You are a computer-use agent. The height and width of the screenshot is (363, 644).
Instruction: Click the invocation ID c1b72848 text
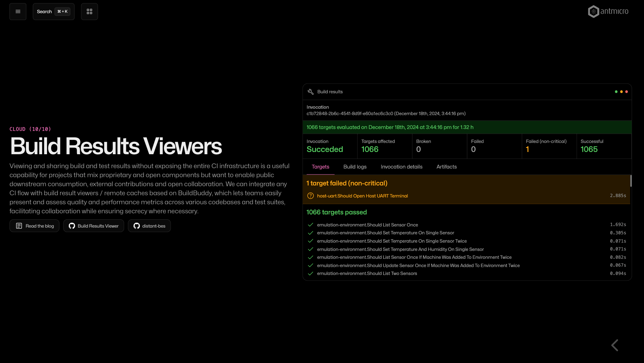(x=386, y=114)
